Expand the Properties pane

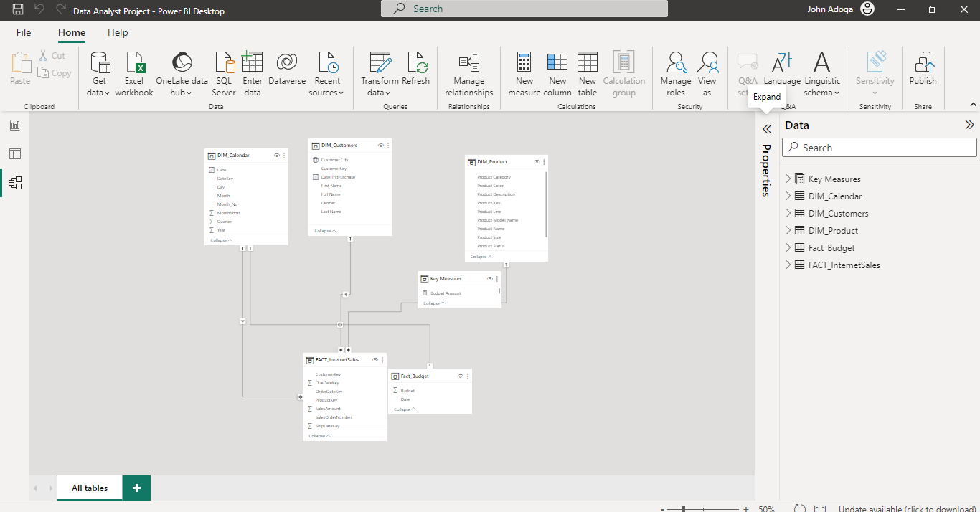[767, 129]
